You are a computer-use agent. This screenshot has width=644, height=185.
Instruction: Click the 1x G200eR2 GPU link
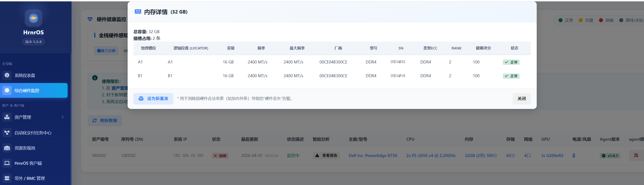[x=552, y=156]
